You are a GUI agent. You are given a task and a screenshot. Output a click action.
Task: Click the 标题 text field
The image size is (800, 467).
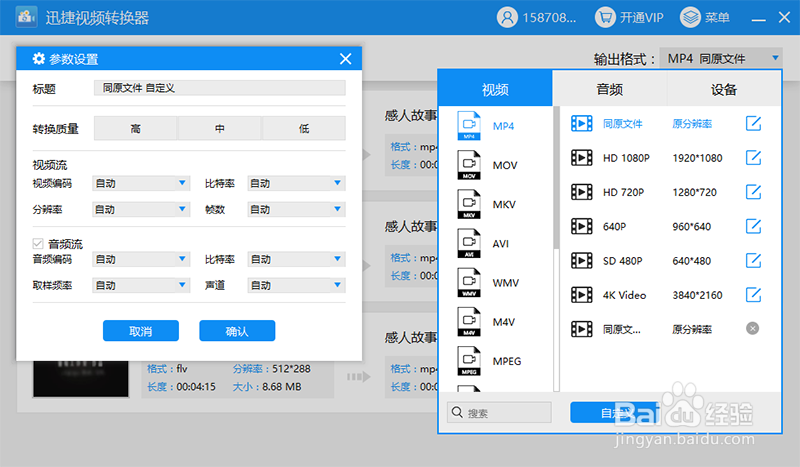pos(220,88)
